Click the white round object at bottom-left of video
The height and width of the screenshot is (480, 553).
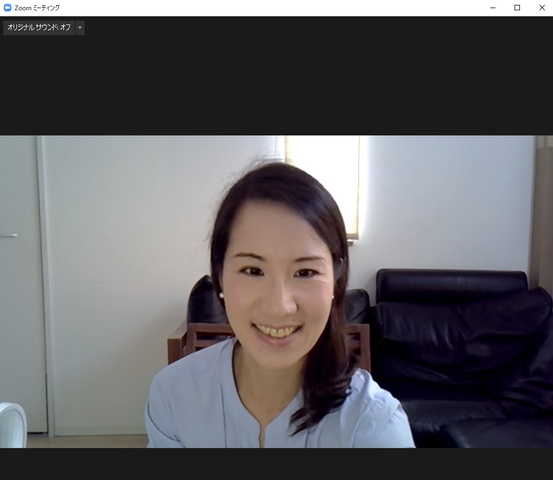point(12,425)
